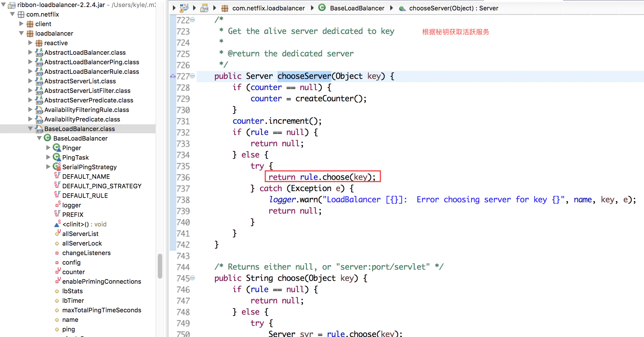Open the chooseServer(Object) breadcrumb item
The image size is (644, 337).
click(453, 8)
